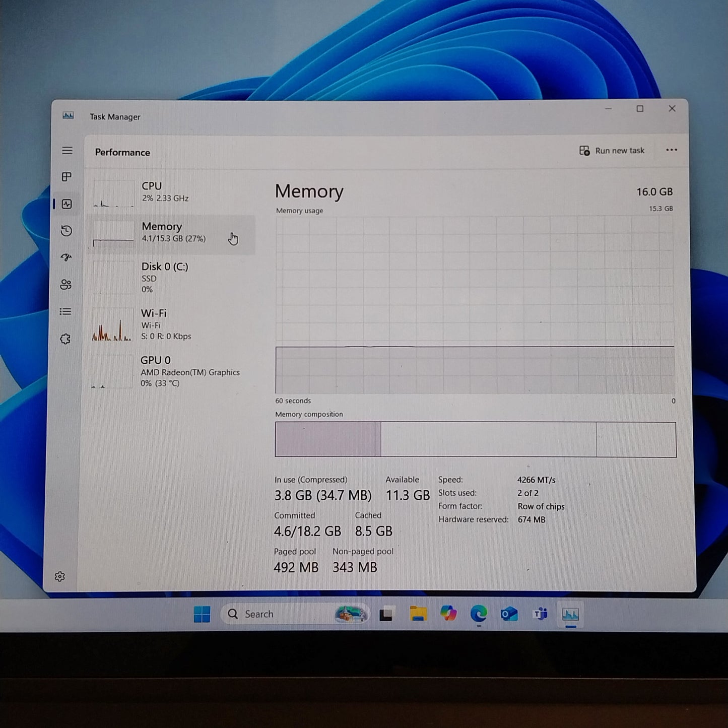Click the Task Manager taskbar icon
Image resolution: width=728 pixels, height=728 pixels.
tap(570, 615)
